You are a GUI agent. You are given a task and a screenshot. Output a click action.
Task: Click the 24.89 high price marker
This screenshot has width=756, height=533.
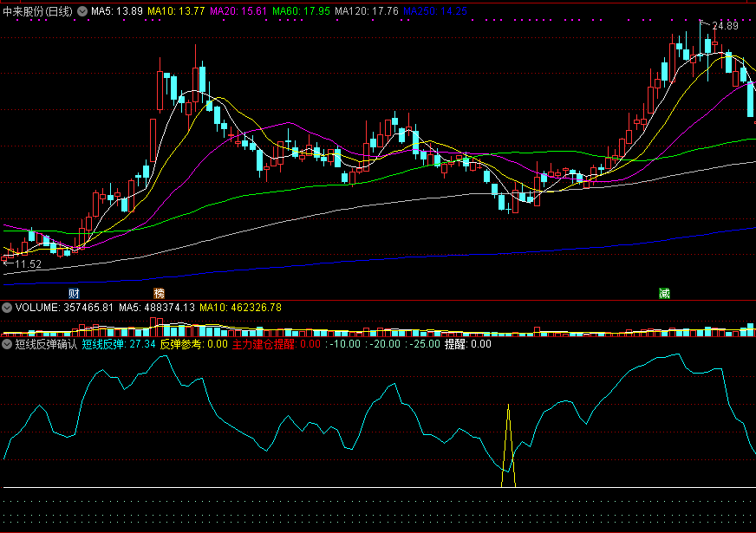point(725,26)
